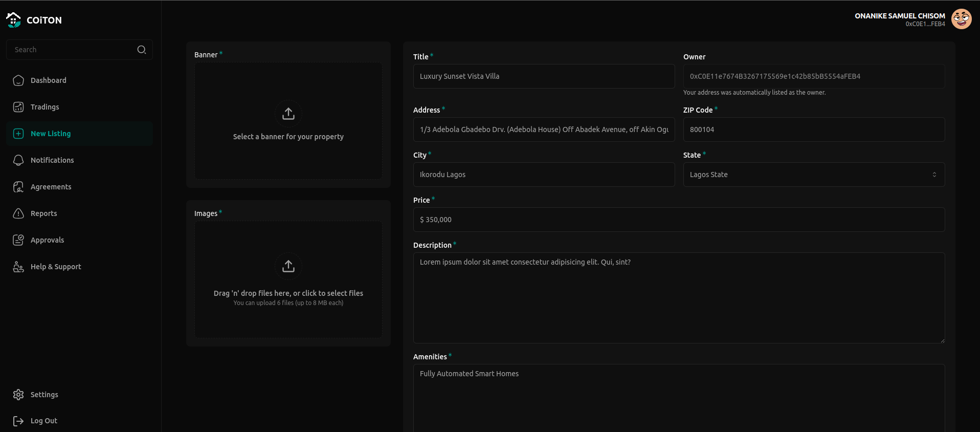Click into the Description text area

678,297
